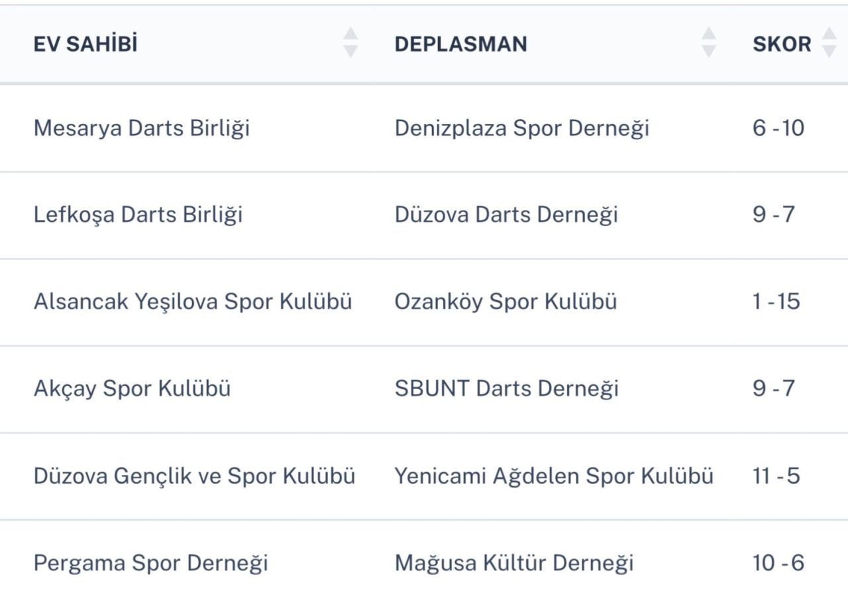Choose Ozanköy Spor Kulübü away team
This screenshot has height=616, width=848.
[x=505, y=302]
